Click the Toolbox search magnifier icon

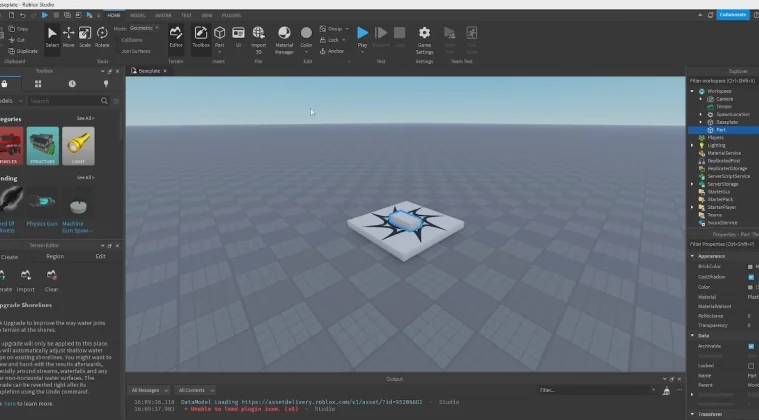(104, 101)
